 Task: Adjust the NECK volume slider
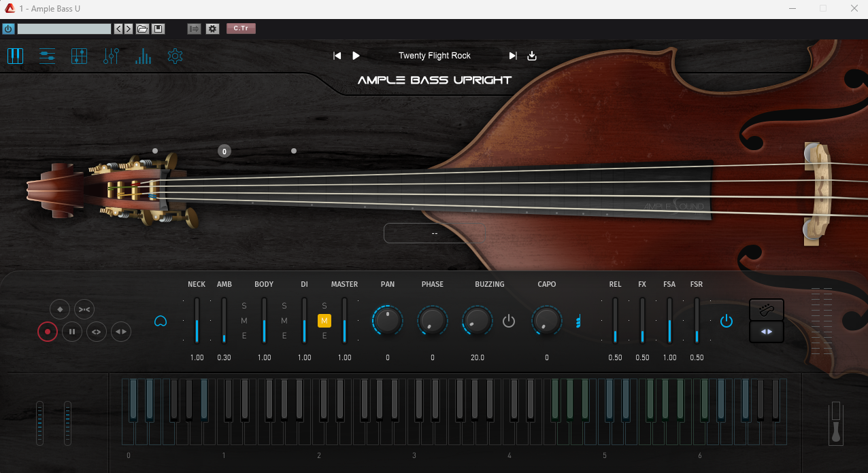[x=197, y=321]
